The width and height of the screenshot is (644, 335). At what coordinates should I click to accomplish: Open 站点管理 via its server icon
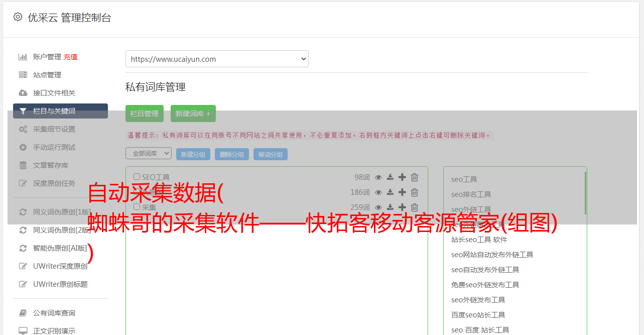[23, 75]
